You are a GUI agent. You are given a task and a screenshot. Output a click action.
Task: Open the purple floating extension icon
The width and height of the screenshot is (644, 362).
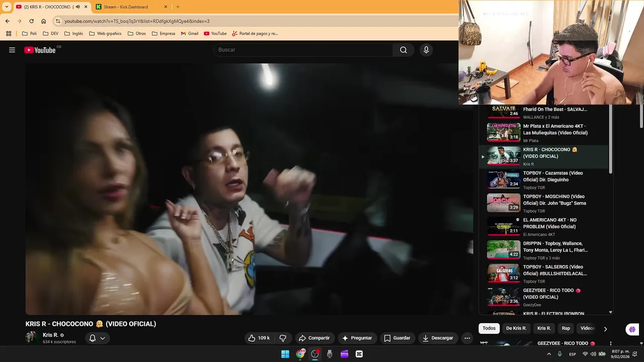pos(632,329)
